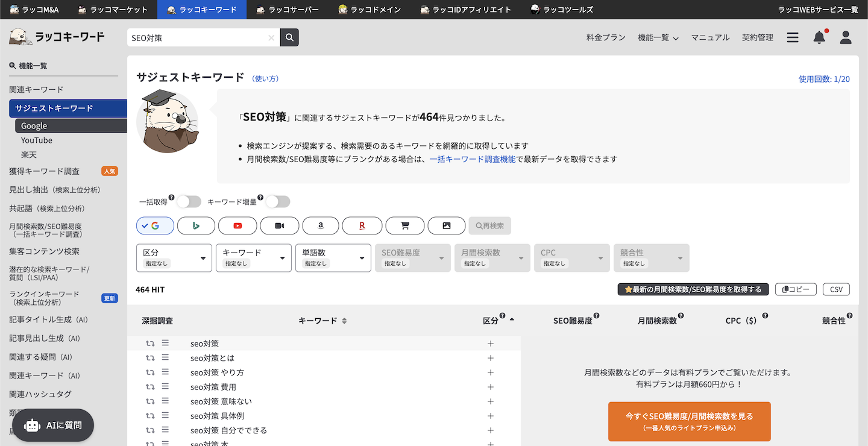Clear the search field with X icon
Image resolution: width=868 pixels, height=446 pixels.
271,37
